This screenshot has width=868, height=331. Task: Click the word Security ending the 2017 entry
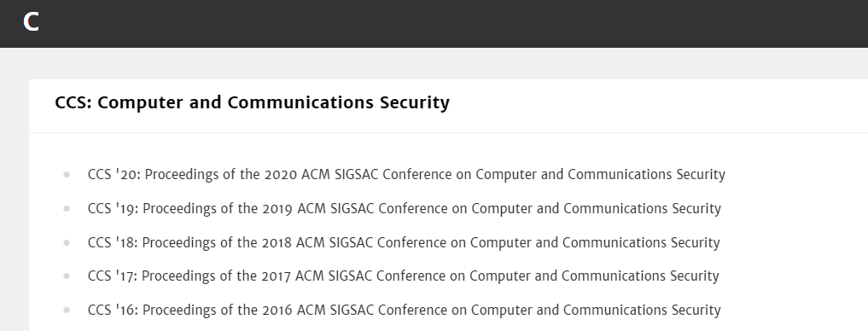coord(694,276)
